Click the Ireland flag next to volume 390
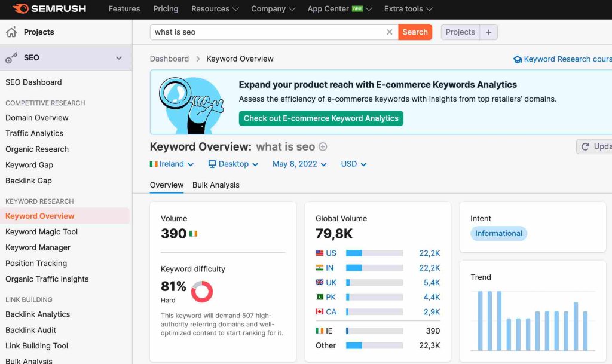This screenshot has width=612, height=364. tap(193, 234)
